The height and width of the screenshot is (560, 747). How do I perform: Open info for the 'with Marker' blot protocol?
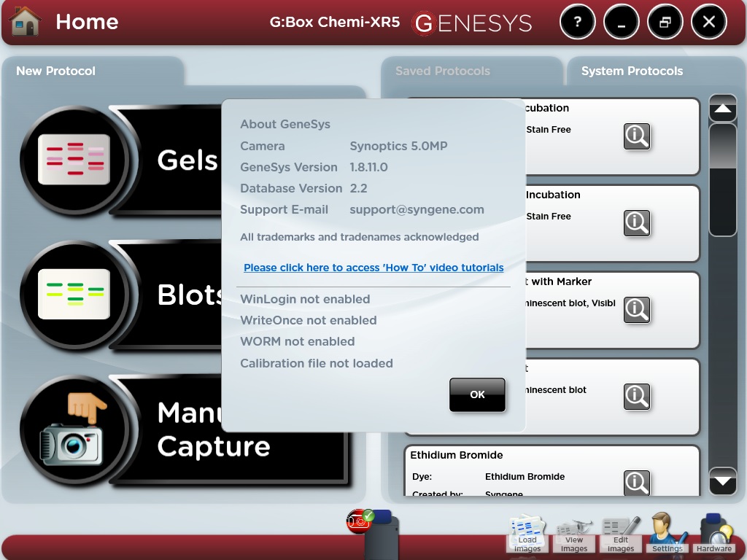click(x=637, y=310)
